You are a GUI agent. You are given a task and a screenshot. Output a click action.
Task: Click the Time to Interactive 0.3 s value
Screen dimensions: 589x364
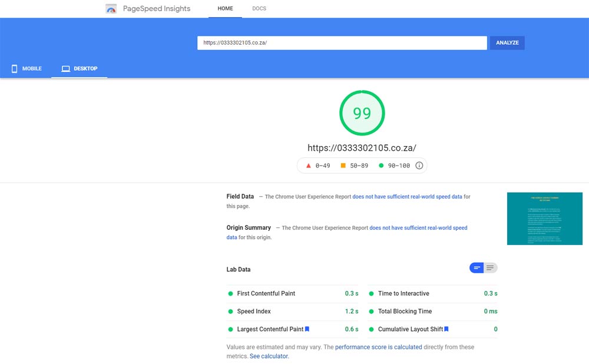pyautogui.click(x=491, y=293)
